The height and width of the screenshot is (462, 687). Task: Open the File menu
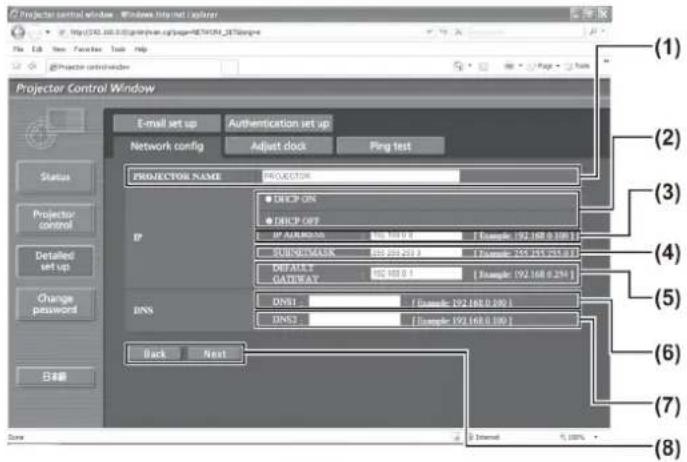18,49
